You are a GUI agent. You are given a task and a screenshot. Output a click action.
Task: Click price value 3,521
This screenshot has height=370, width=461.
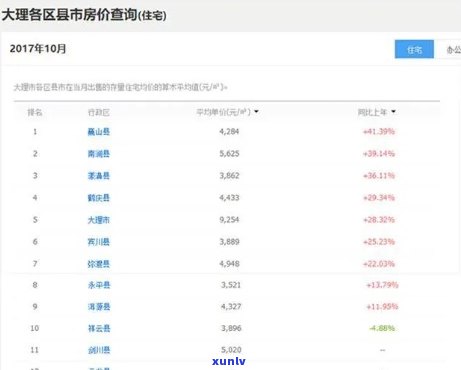point(231,285)
